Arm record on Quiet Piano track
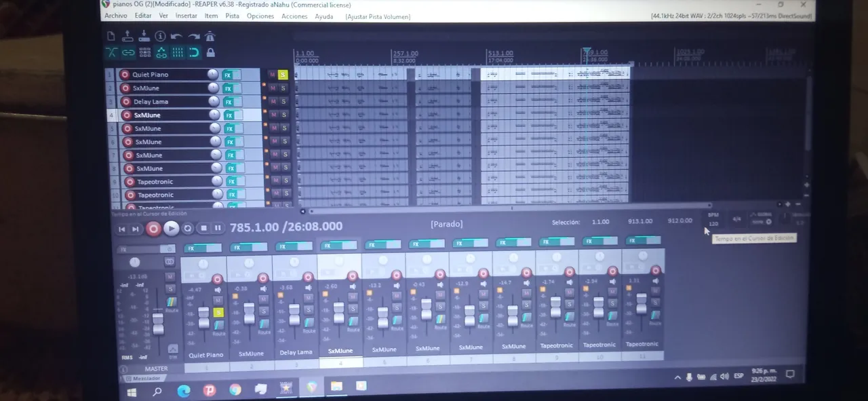The height and width of the screenshot is (401, 868). pyautogui.click(x=125, y=75)
